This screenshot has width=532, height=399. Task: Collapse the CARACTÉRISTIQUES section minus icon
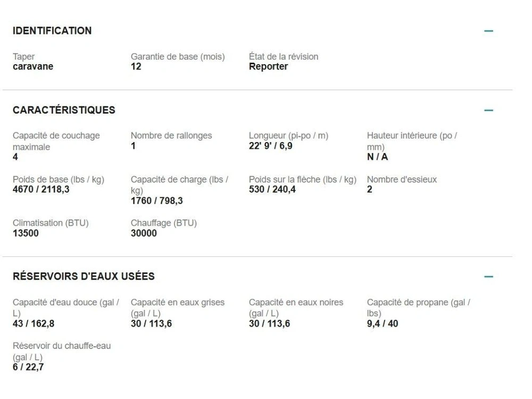tap(488, 111)
